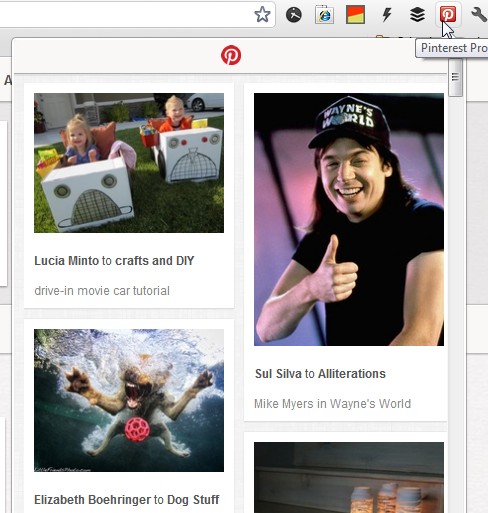
Task: Click the 'drive-in movie car tutorial' description
Action: 102,291
